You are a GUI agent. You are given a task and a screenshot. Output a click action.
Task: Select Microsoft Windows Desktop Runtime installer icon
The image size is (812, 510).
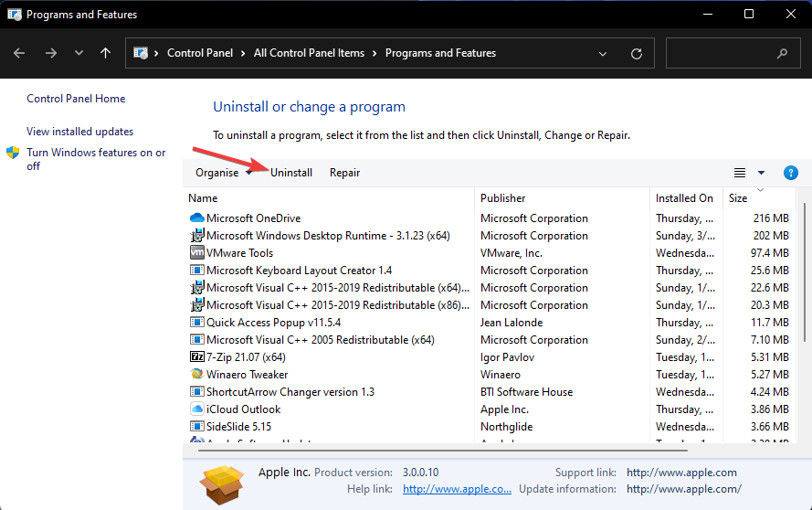196,235
